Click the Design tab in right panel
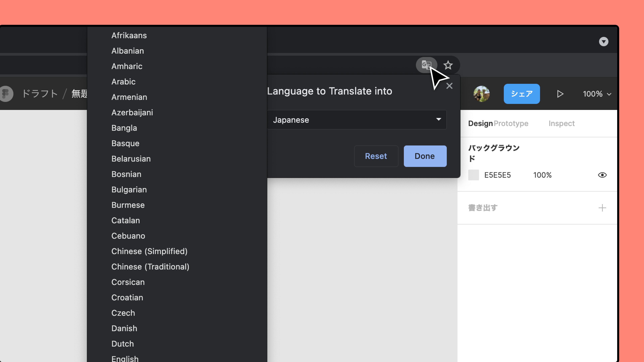 click(x=480, y=123)
